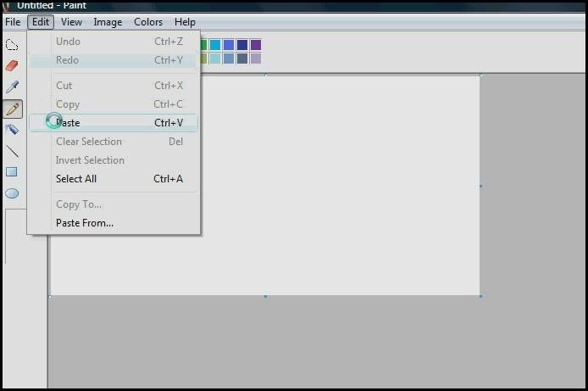
Task: Choose Copy in the Edit menu
Action: 114,104
